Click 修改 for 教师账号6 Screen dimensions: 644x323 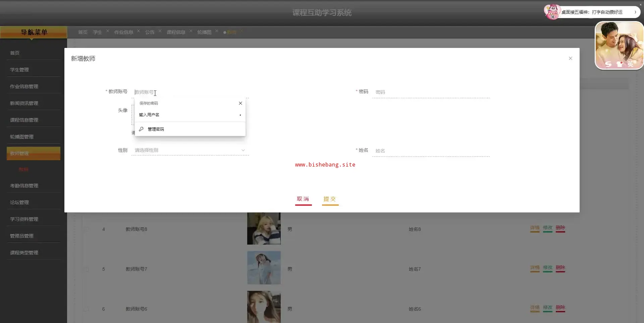[x=548, y=308]
